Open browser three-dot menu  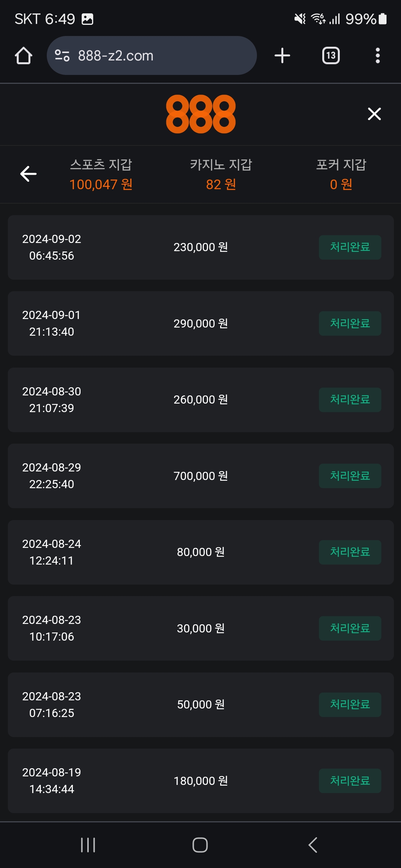[x=378, y=56]
